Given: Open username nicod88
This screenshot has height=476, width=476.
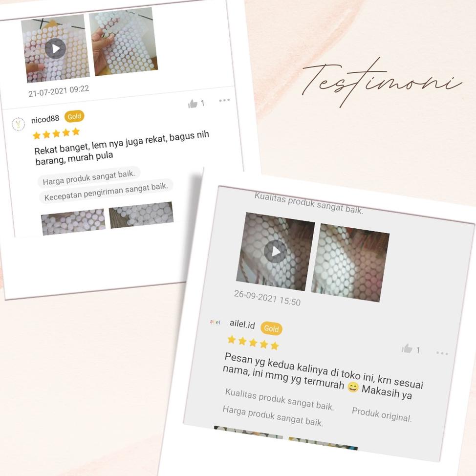Looking at the screenshot, I should coord(45,119).
